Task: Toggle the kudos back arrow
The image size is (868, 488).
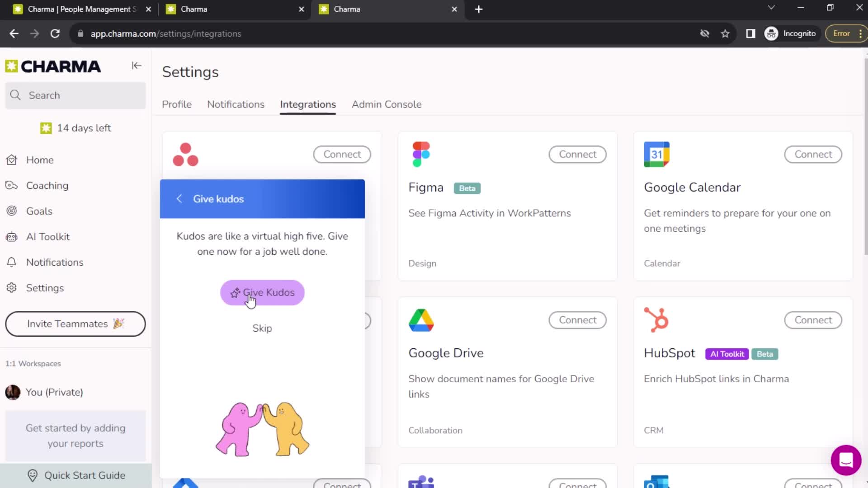Action: tap(179, 198)
